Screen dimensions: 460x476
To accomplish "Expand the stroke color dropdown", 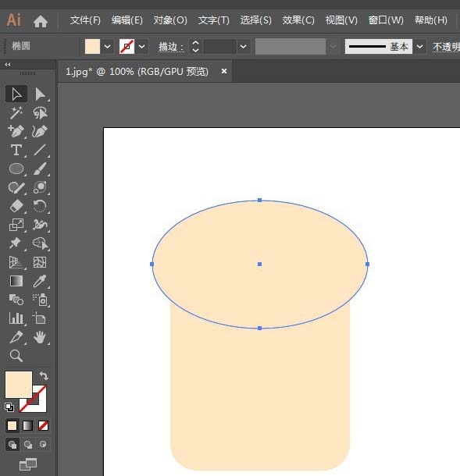I will coord(142,47).
